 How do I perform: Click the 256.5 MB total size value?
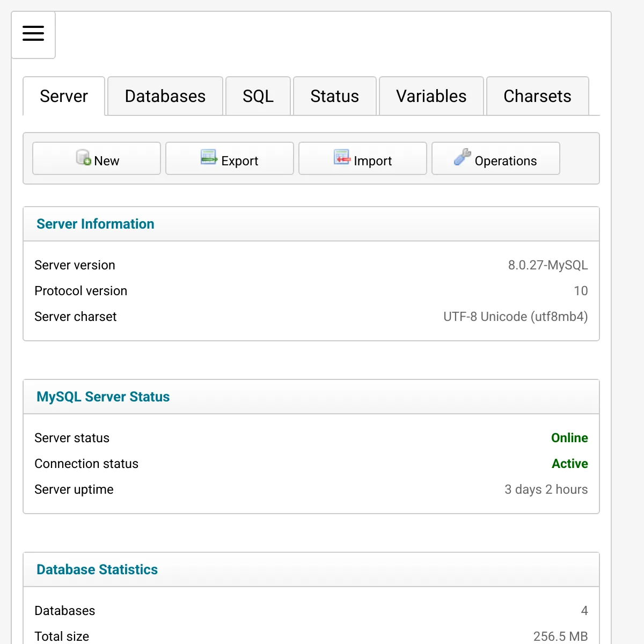coord(561,636)
